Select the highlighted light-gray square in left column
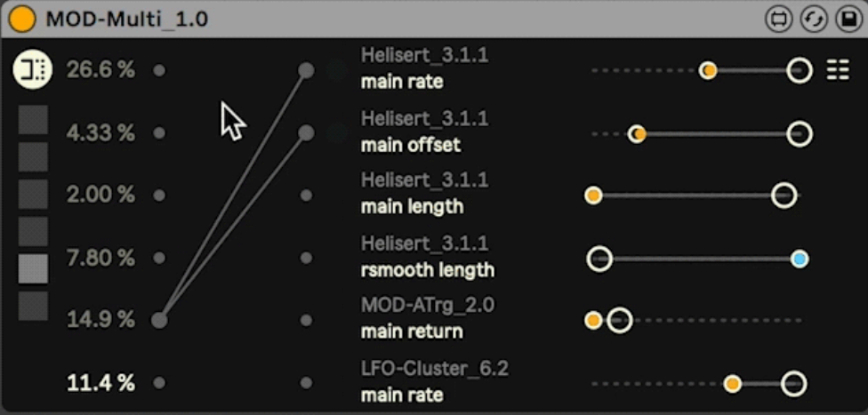The image size is (868, 415). [33, 269]
